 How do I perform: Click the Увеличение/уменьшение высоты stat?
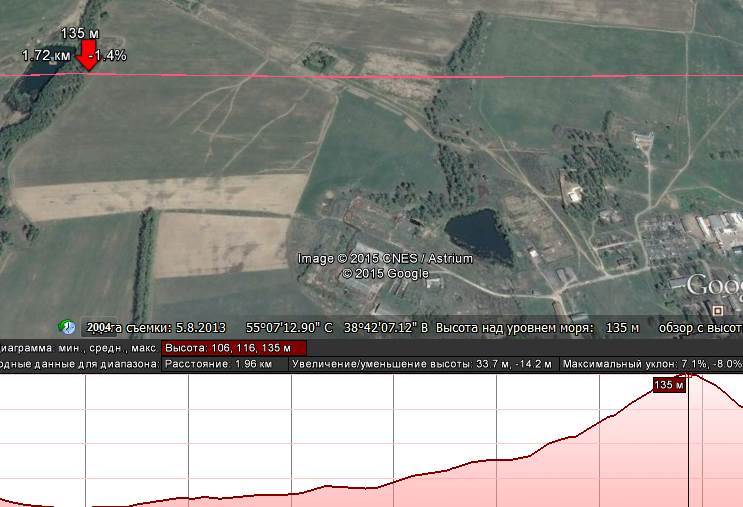pyautogui.click(x=424, y=365)
